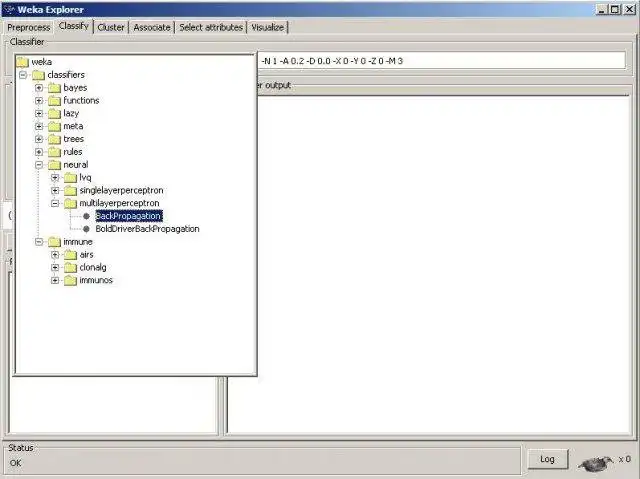This screenshot has height=479, width=640.
Task: Switch to the Preprocess tab
Action: pyautogui.click(x=29, y=27)
